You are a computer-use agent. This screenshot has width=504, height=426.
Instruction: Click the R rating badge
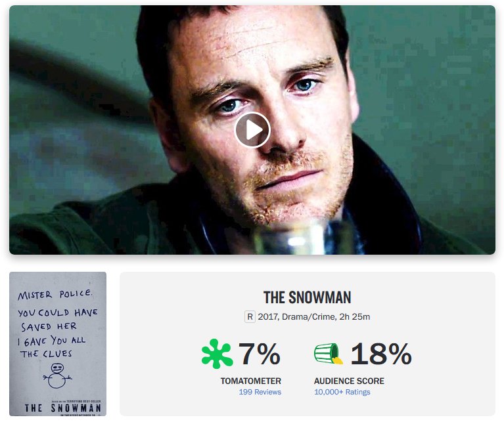pyautogui.click(x=250, y=317)
